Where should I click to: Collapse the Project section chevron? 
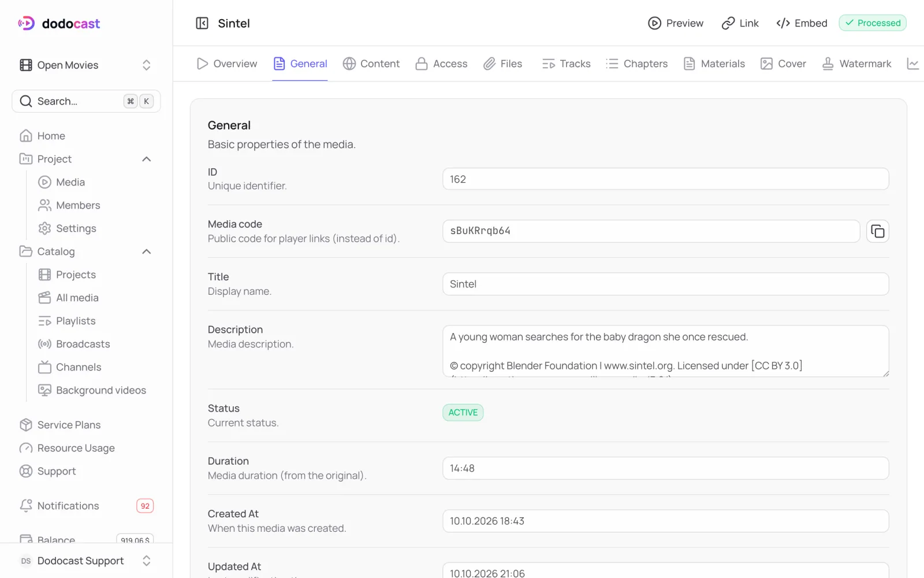[147, 159]
